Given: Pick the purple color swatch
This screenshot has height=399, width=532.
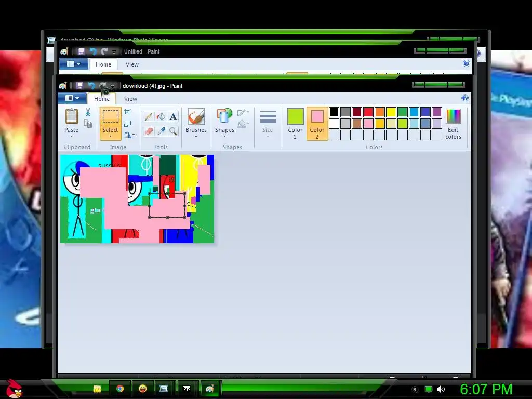Looking at the screenshot, I should [x=437, y=112].
